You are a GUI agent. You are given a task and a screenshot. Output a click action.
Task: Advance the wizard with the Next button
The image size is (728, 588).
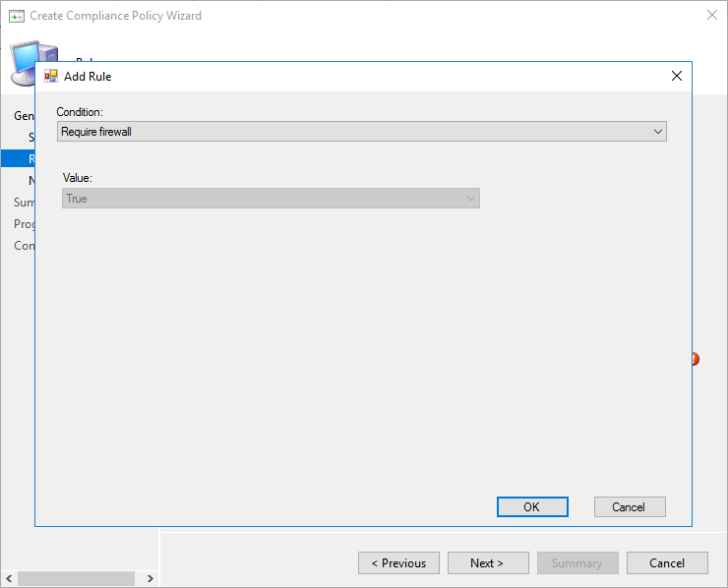487,563
